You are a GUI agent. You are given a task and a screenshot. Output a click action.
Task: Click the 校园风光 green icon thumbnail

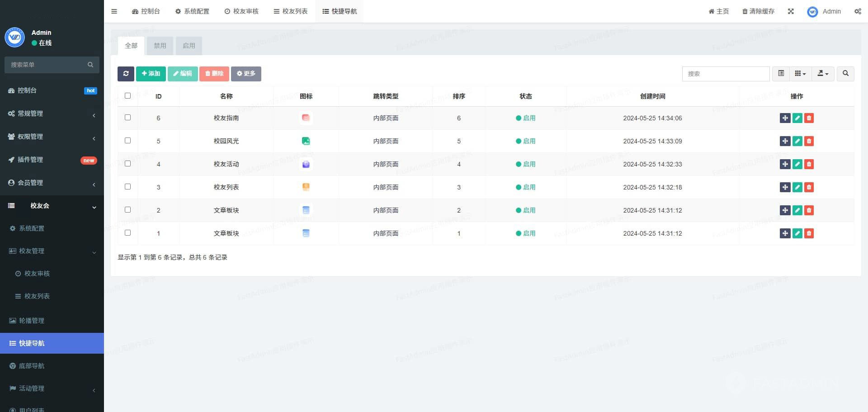coord(306,141)
